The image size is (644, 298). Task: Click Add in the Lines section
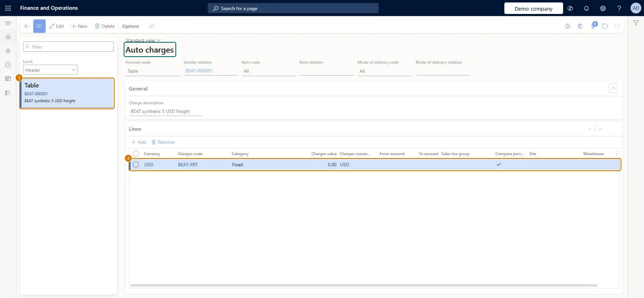[x=139, y=142]
